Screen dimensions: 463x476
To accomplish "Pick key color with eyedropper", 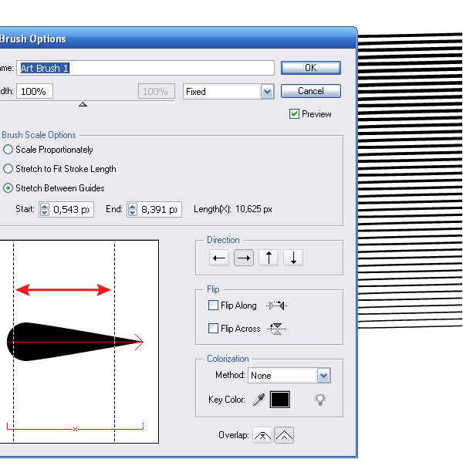I will tap(259, 400).
